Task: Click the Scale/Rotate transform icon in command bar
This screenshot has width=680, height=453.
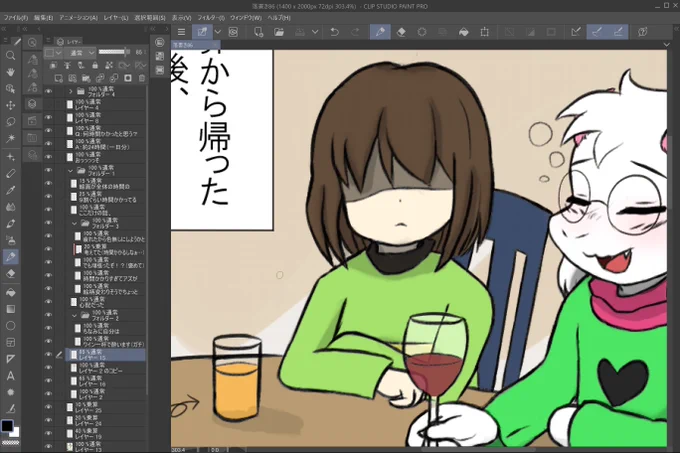Action: pos(484,32)
